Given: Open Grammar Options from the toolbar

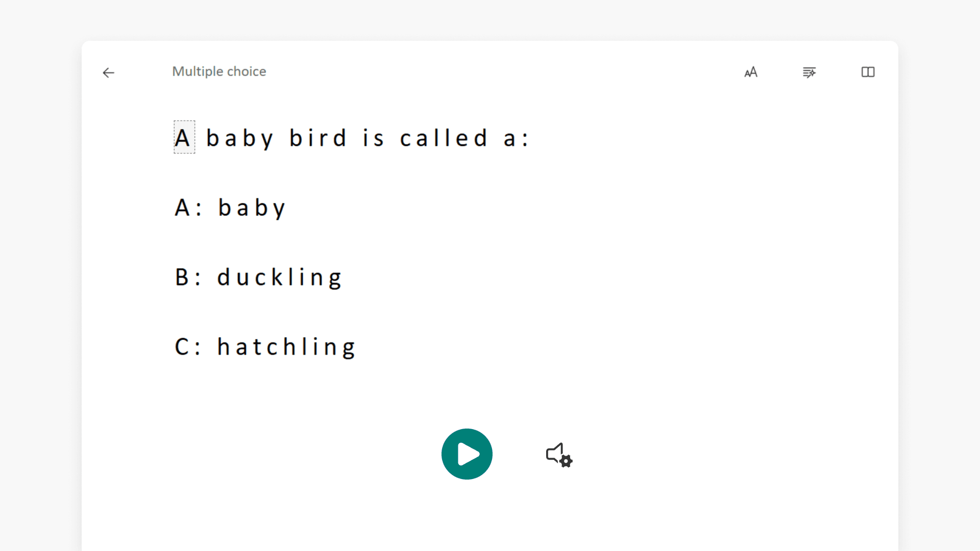Looking at the screenshot, I should pos(809,73).
